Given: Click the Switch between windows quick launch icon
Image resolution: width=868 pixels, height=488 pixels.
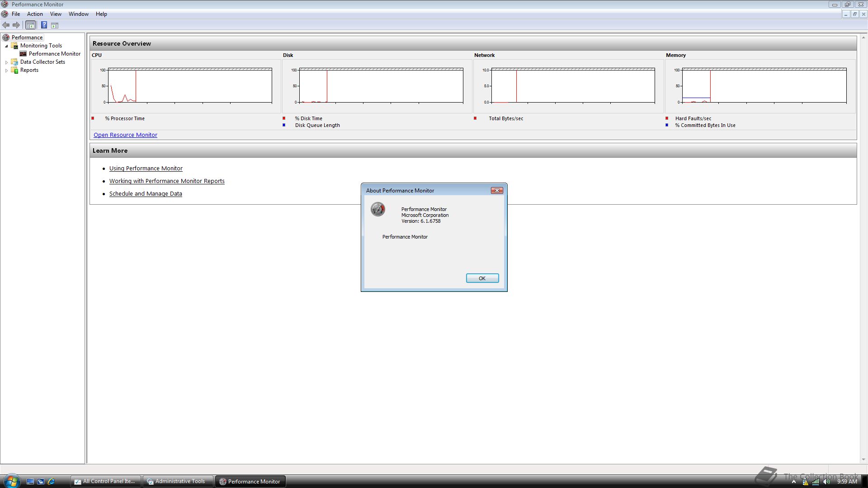Looking at the screenshot, I should (x=41, y=481).
